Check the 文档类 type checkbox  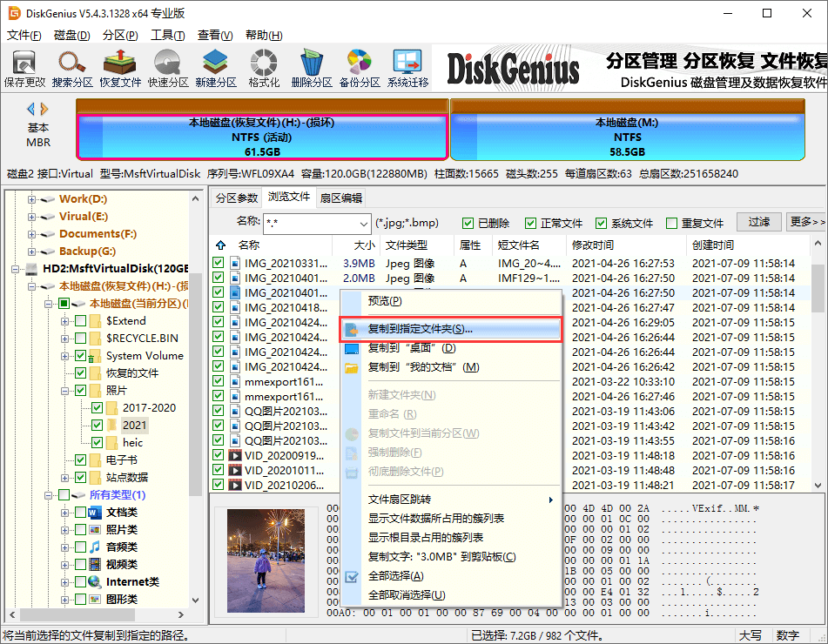click(x=80, y=512)
